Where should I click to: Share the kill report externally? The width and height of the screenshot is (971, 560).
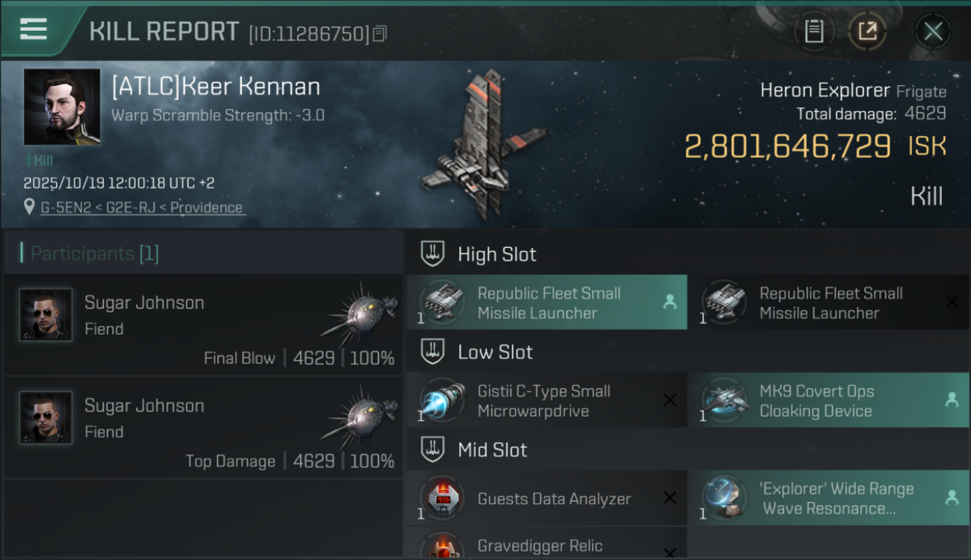tap(867, 31)
